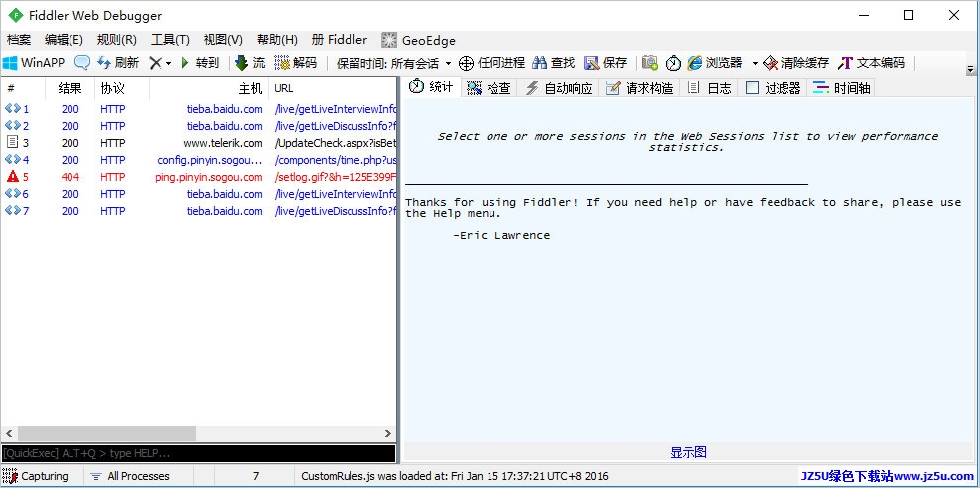Open the 档案 menu
This screenshot has width=980, height=488.
[19, 40]
